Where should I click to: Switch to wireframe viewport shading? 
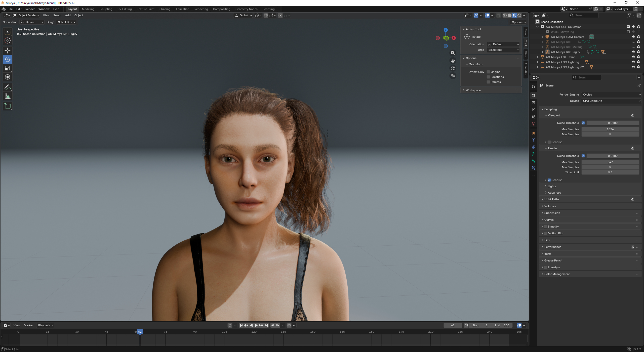click(505, 15)
